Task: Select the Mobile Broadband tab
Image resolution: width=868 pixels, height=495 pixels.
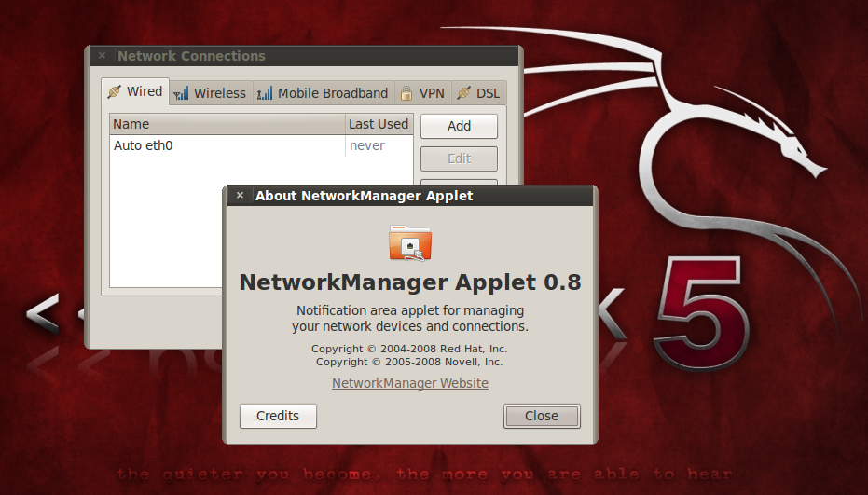Action: tap(324, 93)
